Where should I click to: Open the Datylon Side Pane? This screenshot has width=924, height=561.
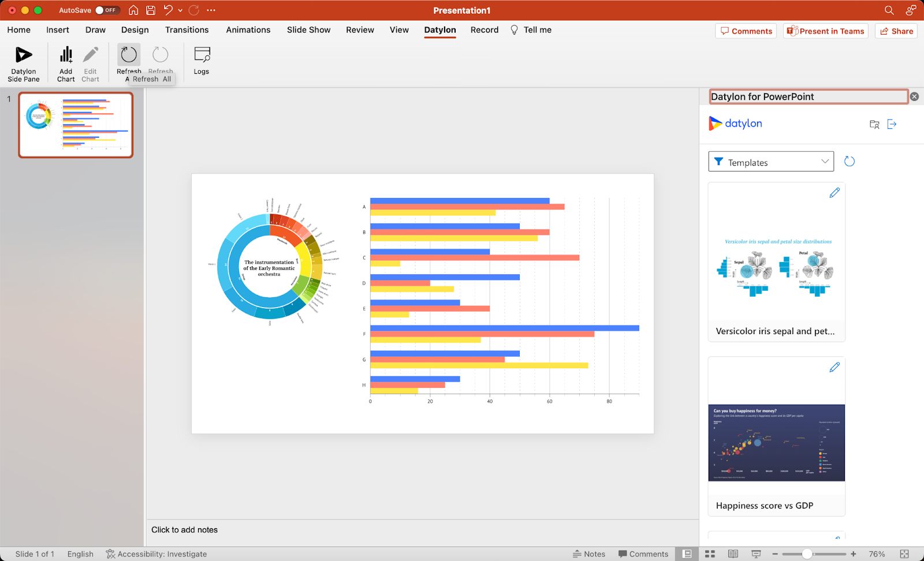point(23,63)
